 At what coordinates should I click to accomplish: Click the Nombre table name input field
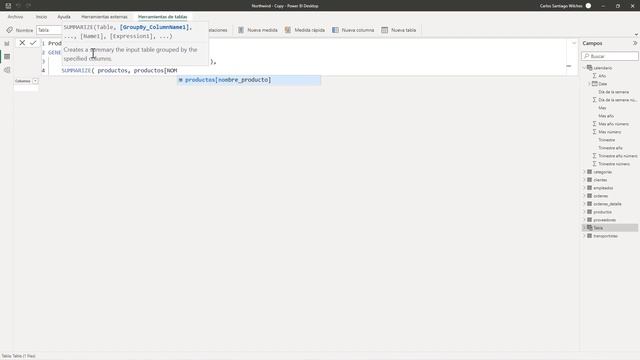point(49,30)
